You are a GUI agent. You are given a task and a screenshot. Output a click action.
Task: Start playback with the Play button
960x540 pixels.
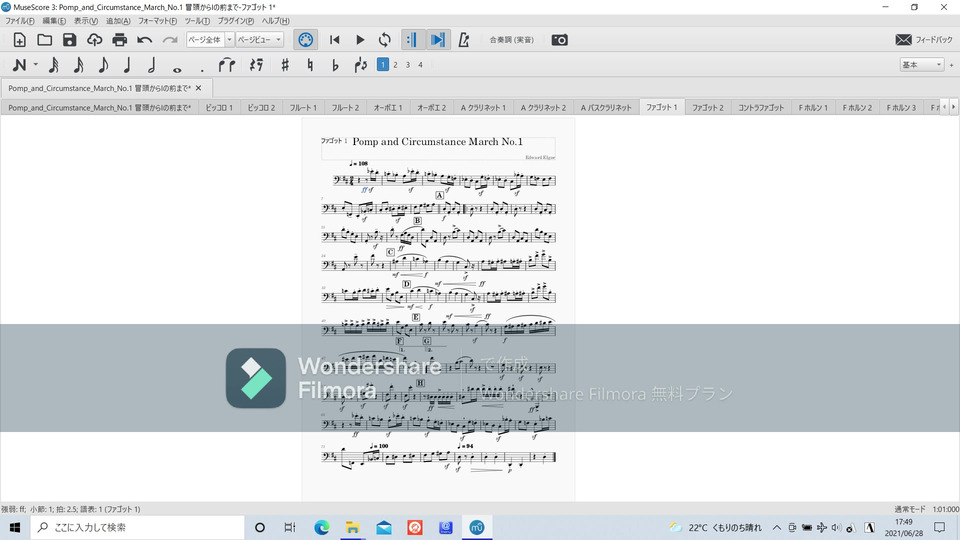(x=360, y=40)
